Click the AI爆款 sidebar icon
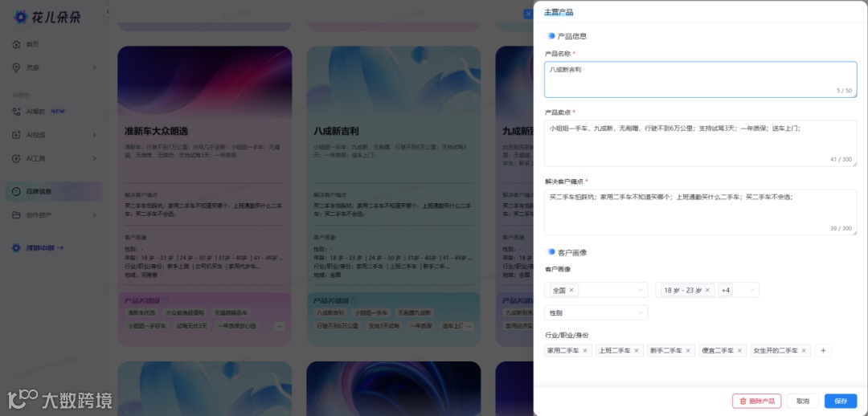Image resolution: width=868 pixels, height=416 pixels. [x=17, y=111]
